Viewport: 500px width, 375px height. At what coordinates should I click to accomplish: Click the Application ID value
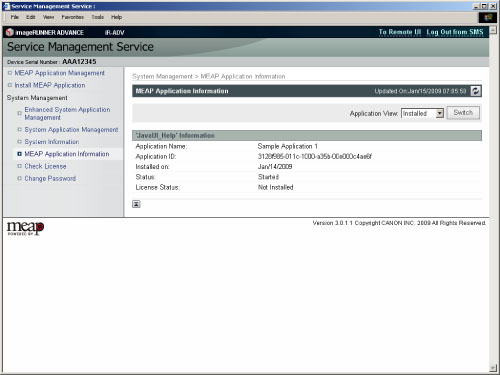[x=315, y=156]
